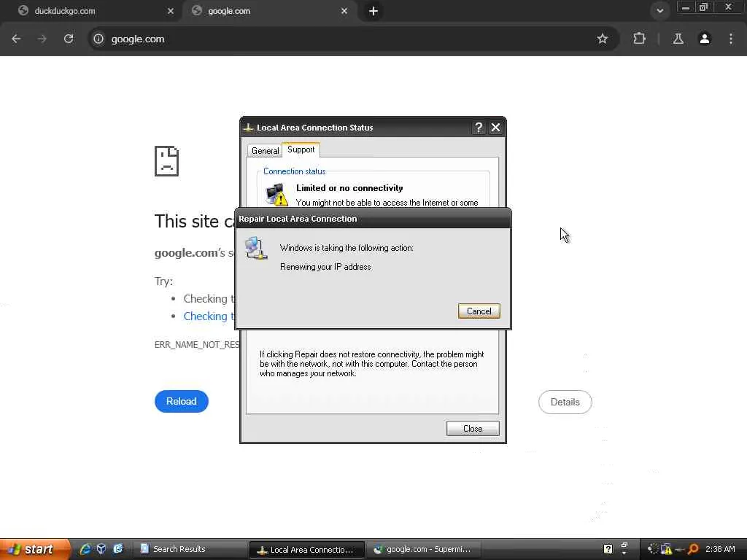This screenshot has width=747, height=560.
Task: Click Close button in Connection Status dialog
Action: point(473,429)
